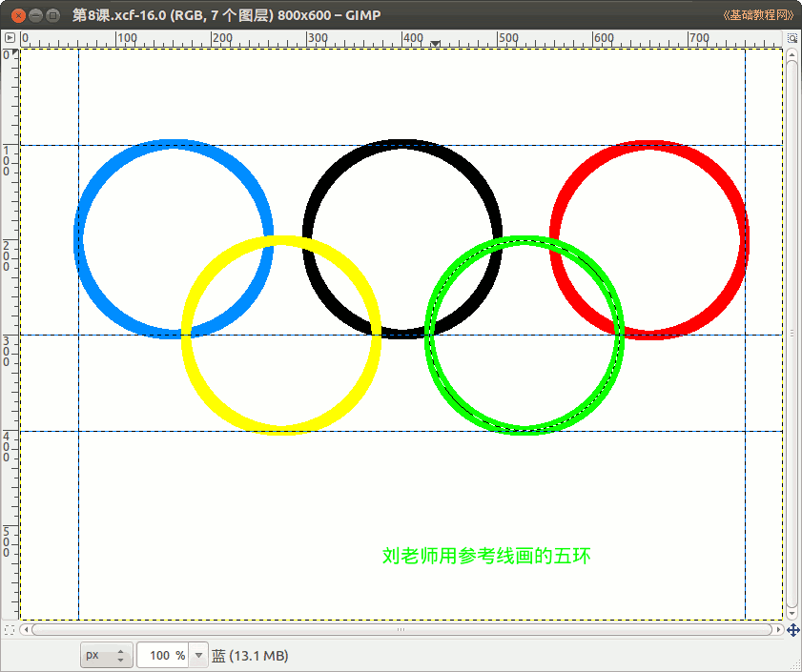The image size is (802, 672).
Task: Click the vertical scrollbar down arrow
Action: point(792,614)
